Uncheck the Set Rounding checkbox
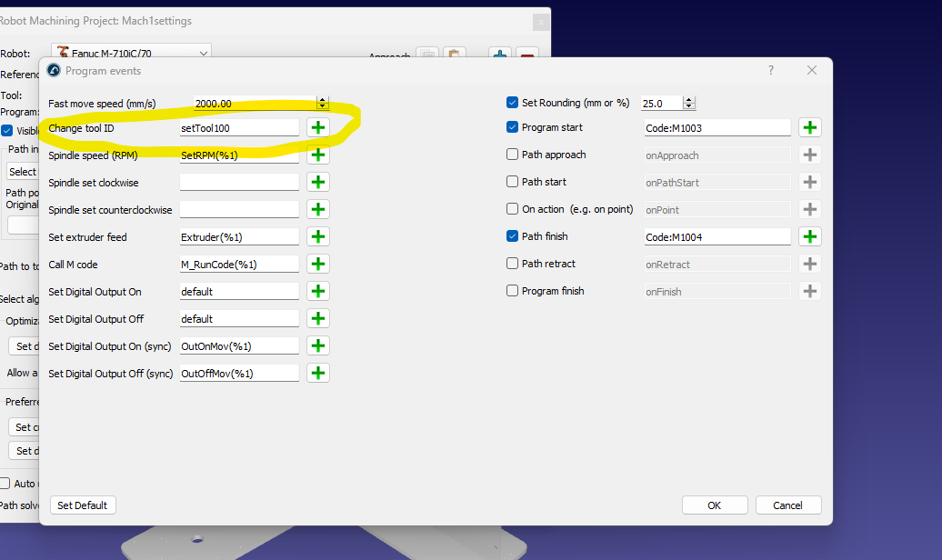The width and height of the screenshot is (942, 560). point(513,103)
